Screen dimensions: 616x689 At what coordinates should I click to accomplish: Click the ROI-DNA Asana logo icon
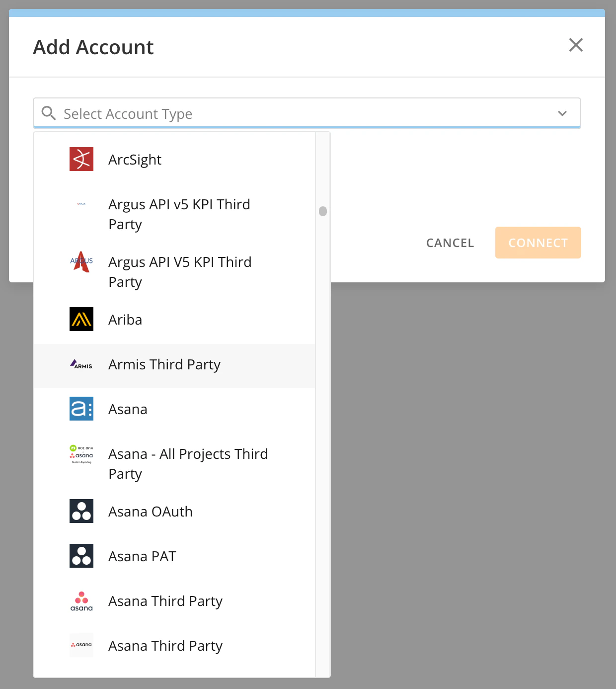coord(81,454)
